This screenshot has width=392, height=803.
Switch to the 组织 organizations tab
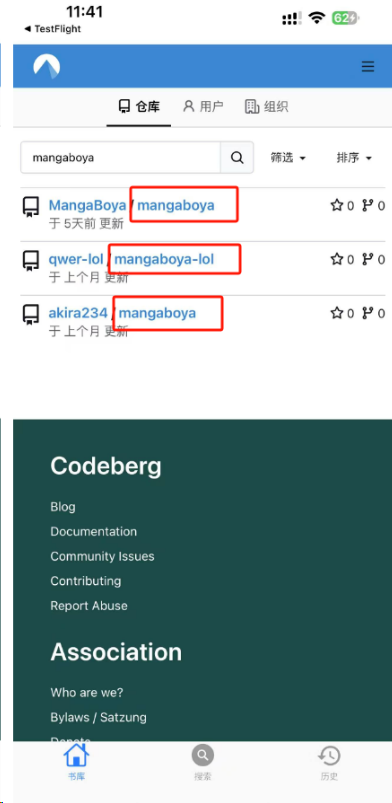[266, 107]
